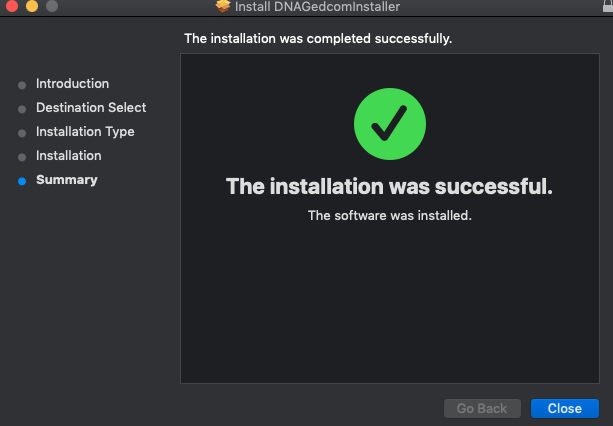Select the Installation Type step label
This screenshot has height=426, width=613.
pyautogui.click(x=85, y=132)
